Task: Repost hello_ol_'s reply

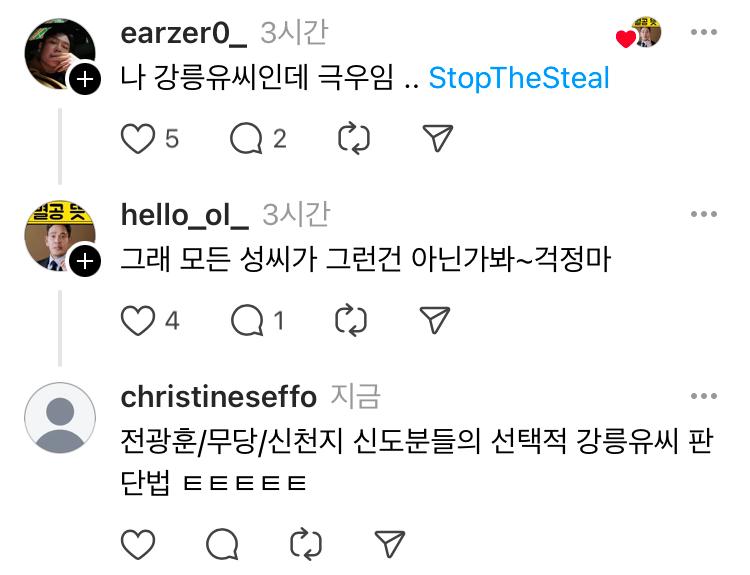Action: click(x=352, y=320)
